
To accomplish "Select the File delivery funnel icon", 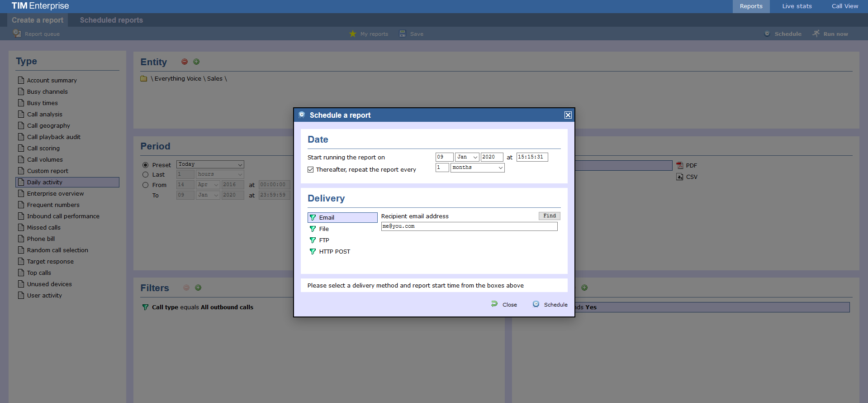I will pos(313,229).
